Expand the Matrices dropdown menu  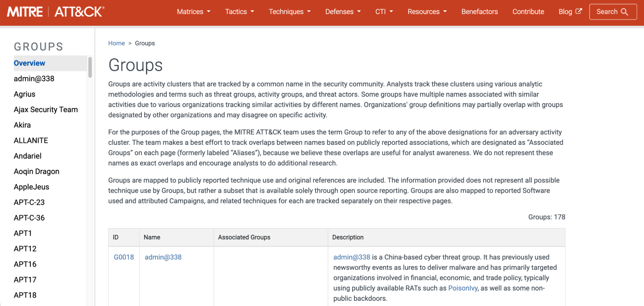[194, 12]
